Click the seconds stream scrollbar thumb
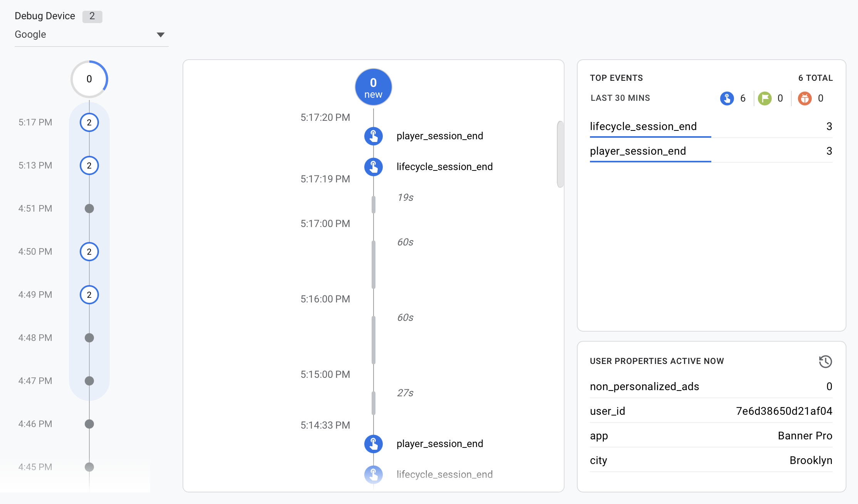Viewport: 858px width, 504px height. coord(560,154)
